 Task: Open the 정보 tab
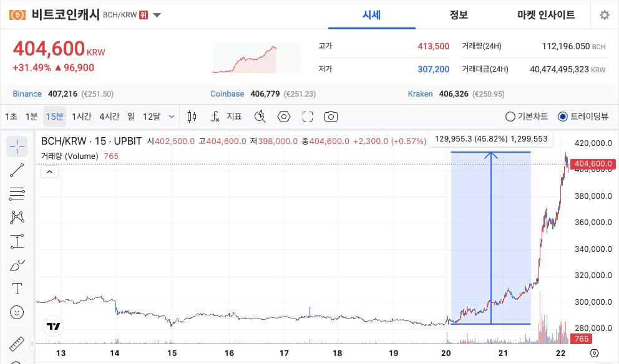[459, 15]
